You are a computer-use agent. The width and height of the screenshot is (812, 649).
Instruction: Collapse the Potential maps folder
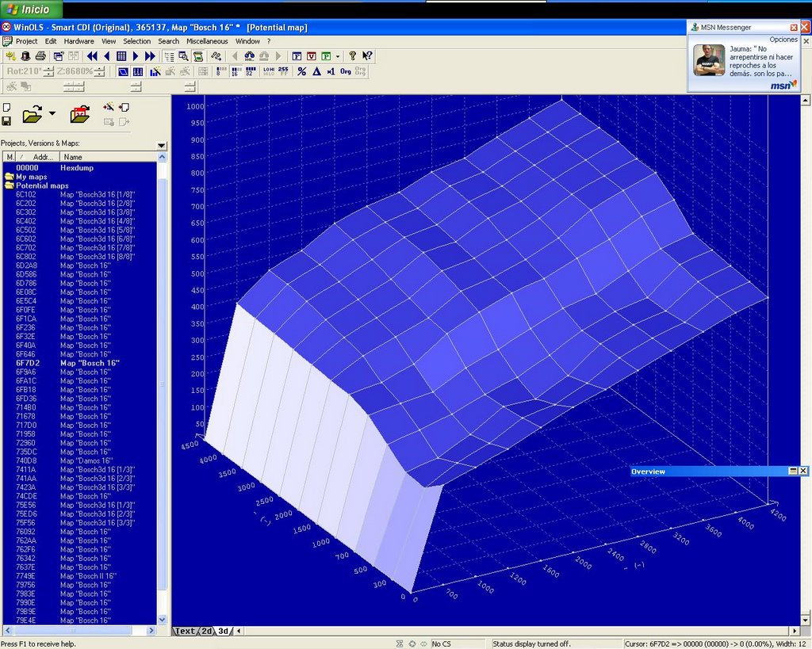(x=9, y=185)
